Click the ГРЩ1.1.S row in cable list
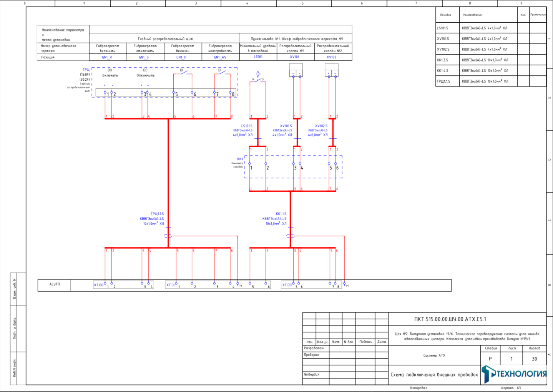Viewport: 553px width, 392px height. [x=491, y=81]
